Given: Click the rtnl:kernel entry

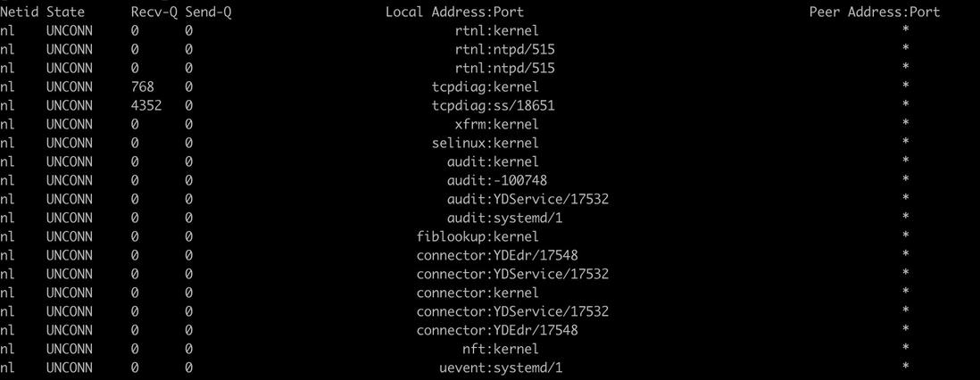Looking at the screenshot, I should tap(497, 30).
